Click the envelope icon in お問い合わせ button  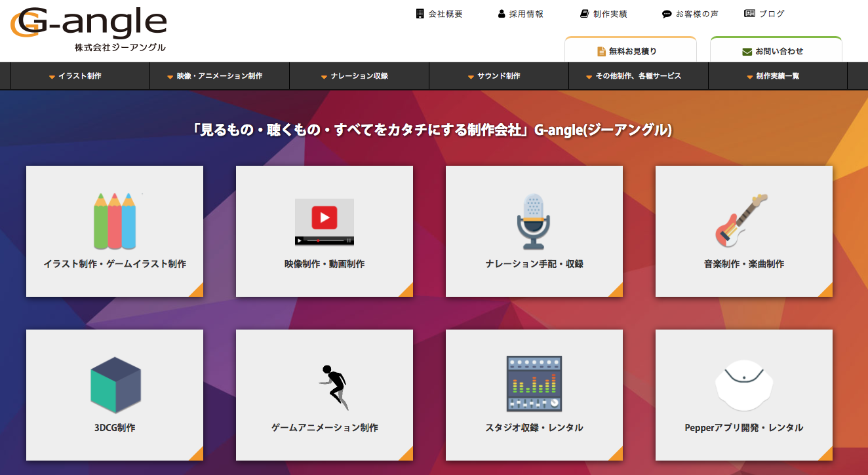(x=747, y=51)
